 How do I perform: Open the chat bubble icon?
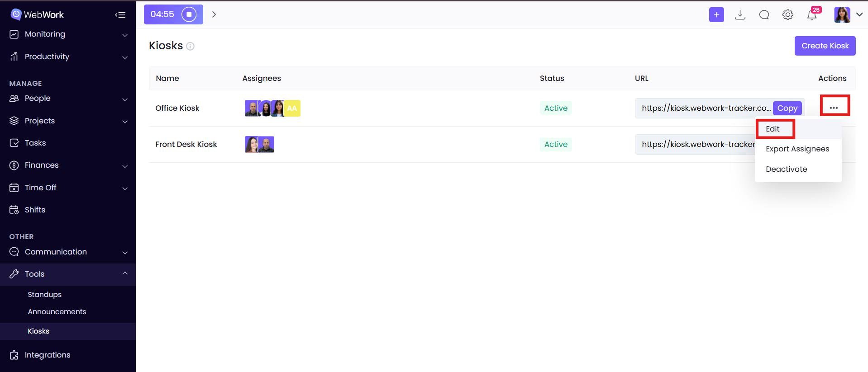pyautogui.click(x=764, y=15)
